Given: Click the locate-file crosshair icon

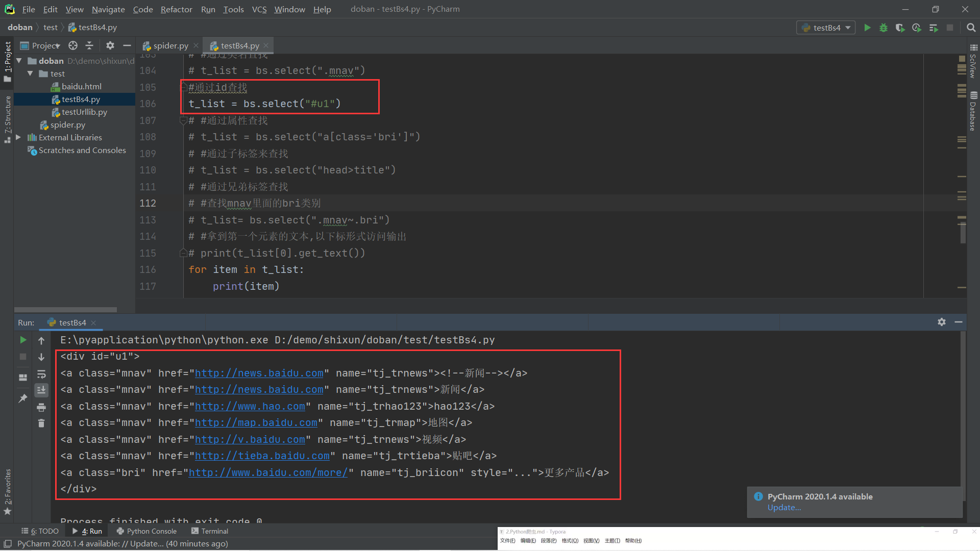Looking at the screenshot, I should coord(73,45).
